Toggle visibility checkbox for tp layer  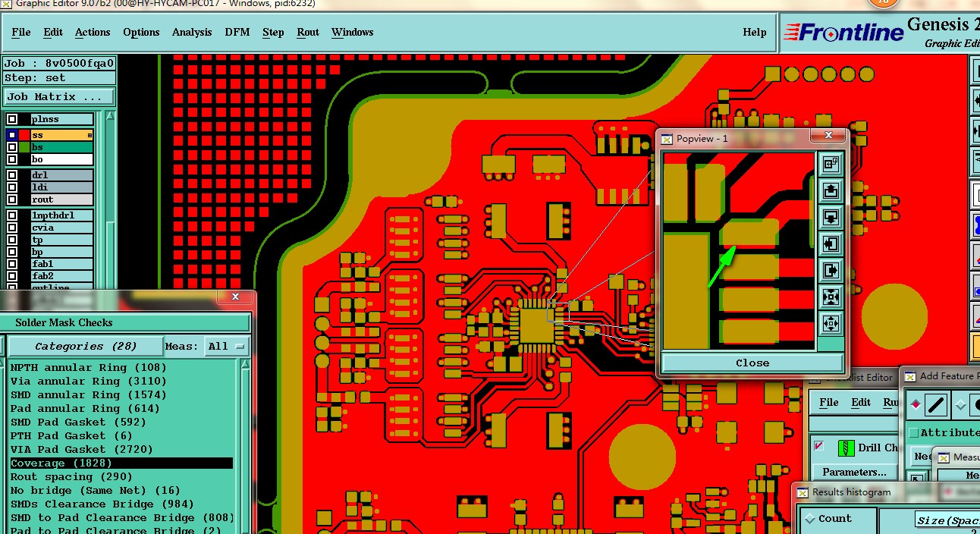click(x=12, y=240)
